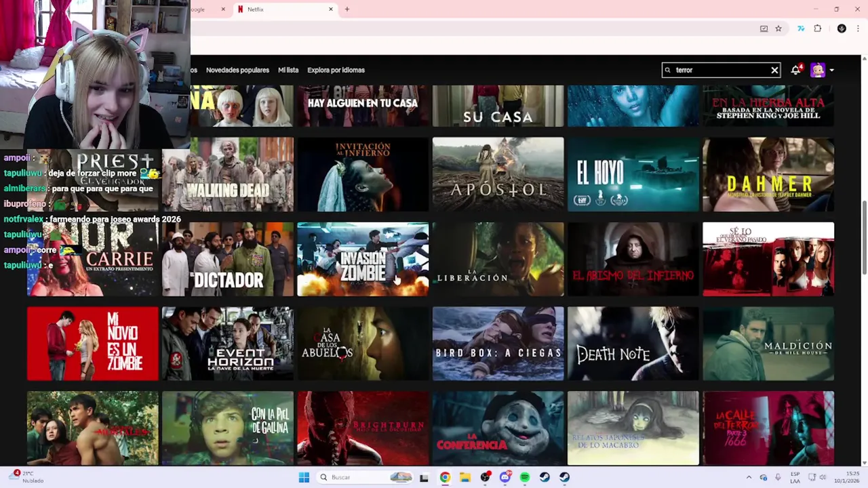The height and width of the screenshot is (488, 868).
Task: Open the translate extension icon
Action: pyautogui.click(x=801, y=28)
